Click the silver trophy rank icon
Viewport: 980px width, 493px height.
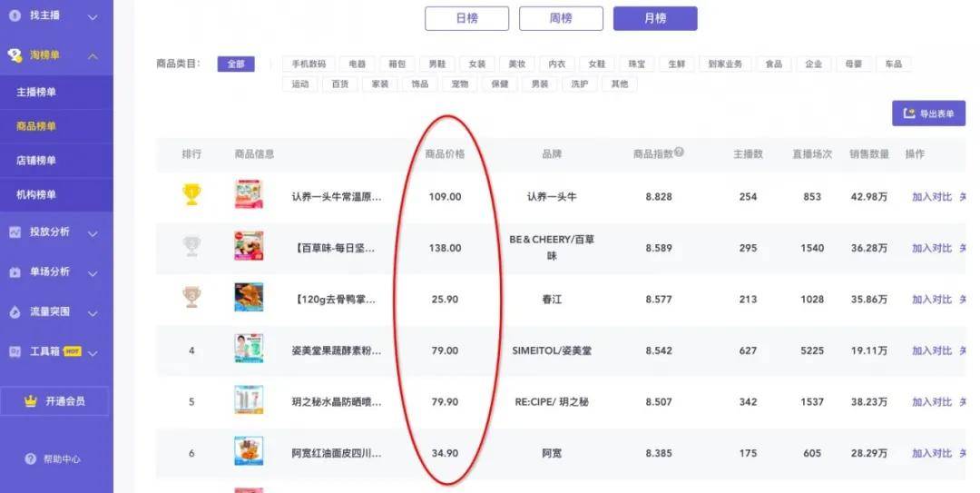click(191, 246)
